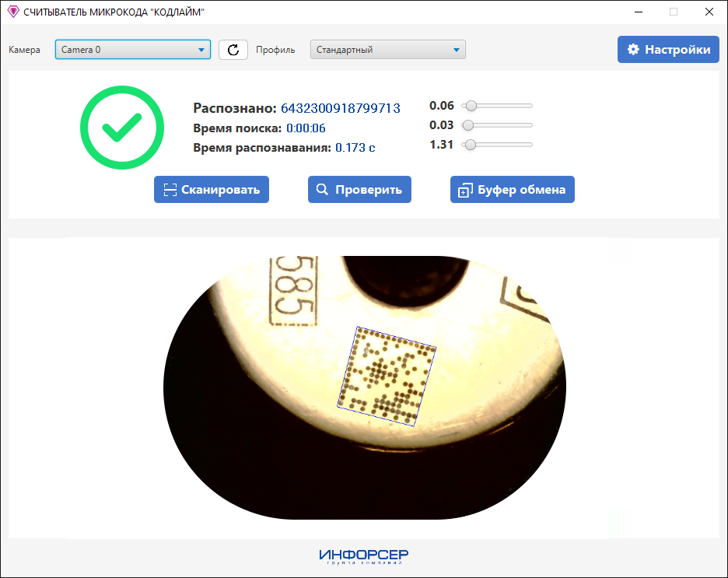
Task: Open the Camera 0 dropdown
Action: point(133,50)
